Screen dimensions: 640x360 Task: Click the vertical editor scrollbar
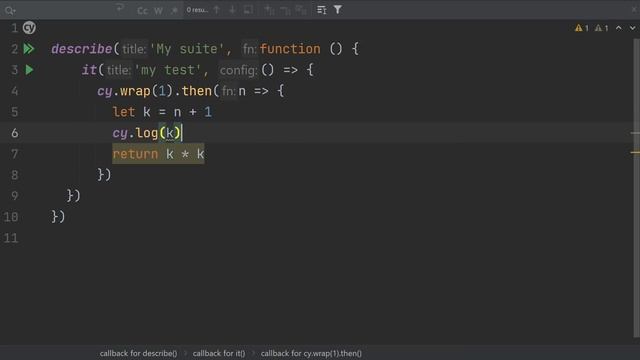pyautogui.click(x=636, y=188)
